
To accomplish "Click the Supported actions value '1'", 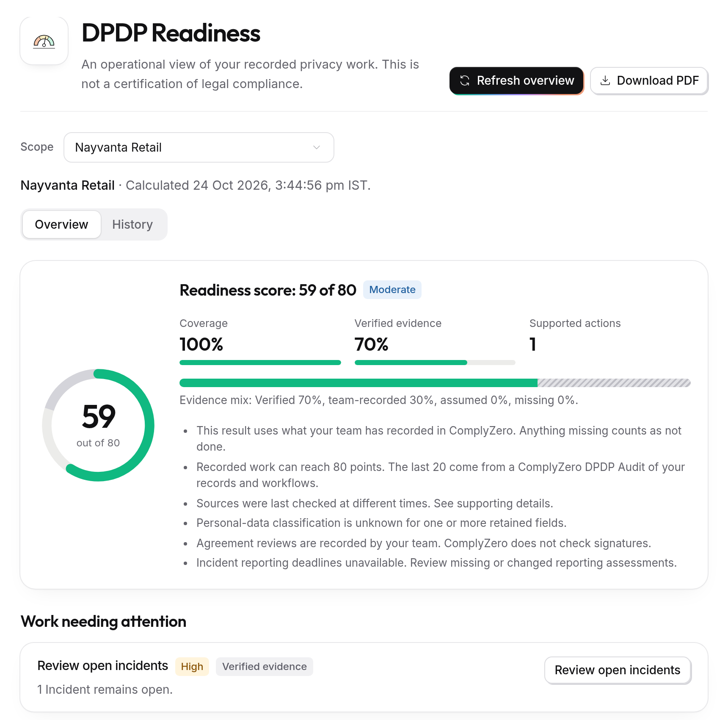I will click(x=533, y=344).
